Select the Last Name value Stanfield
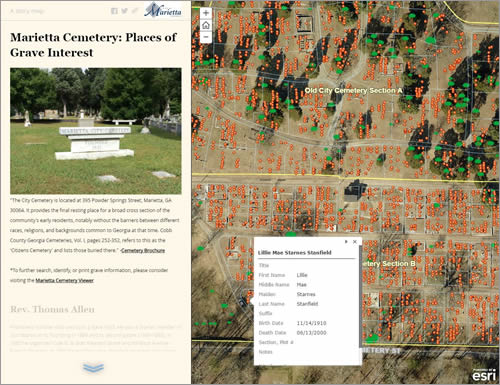 pos(307,304)
